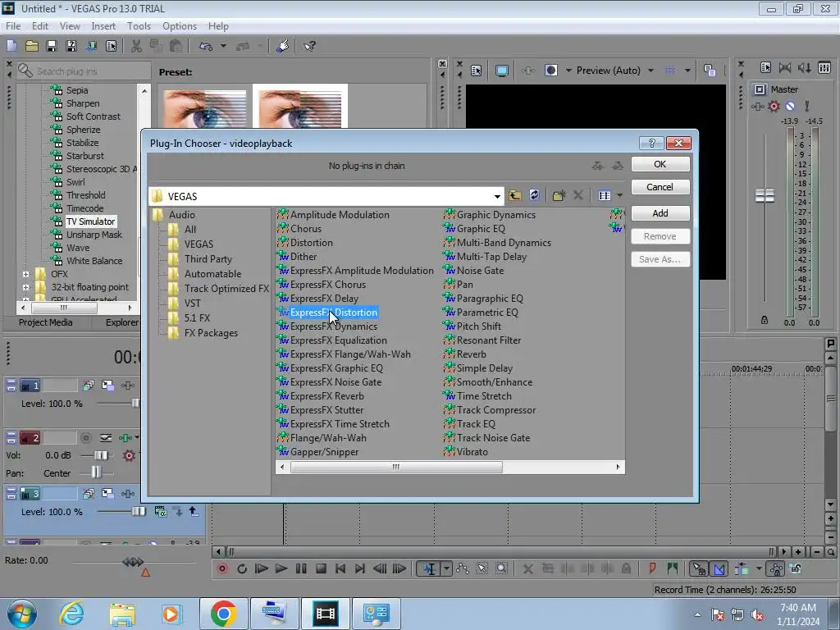
Task: Toggle Lock Envelopes to Events button
Action: 776,568
